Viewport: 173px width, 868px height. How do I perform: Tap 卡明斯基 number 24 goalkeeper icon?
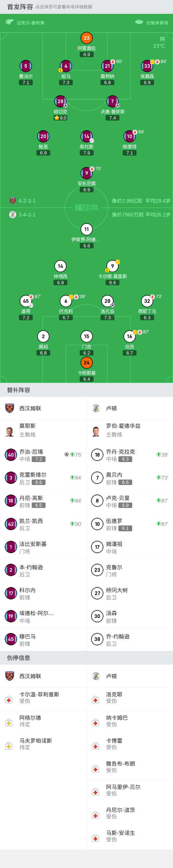pyautogui.click(x=86, y=363)
